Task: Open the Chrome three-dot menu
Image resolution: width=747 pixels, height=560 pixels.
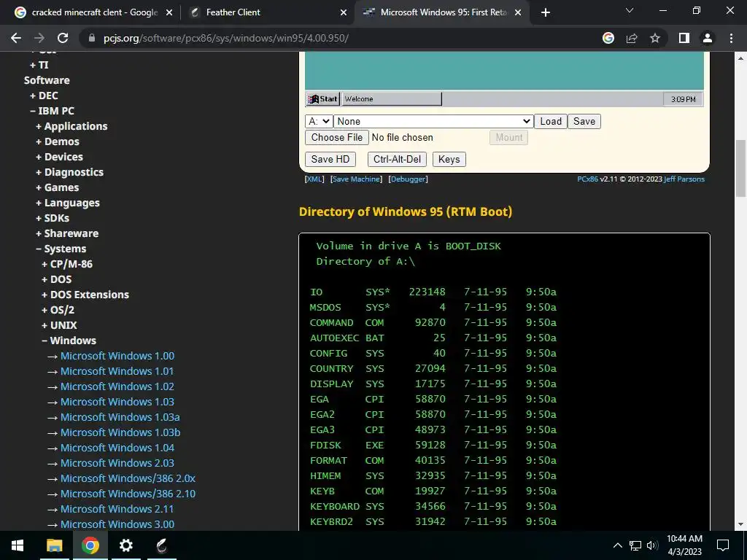Action: point(731,38)
